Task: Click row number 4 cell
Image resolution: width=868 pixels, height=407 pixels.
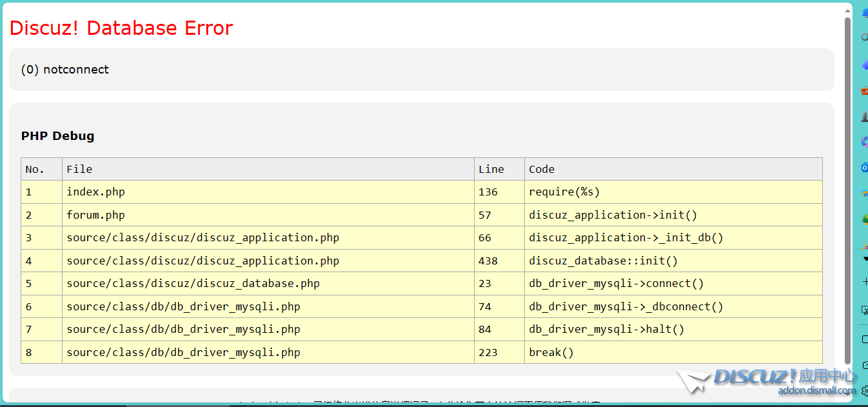Action: [x=41, y=261]
